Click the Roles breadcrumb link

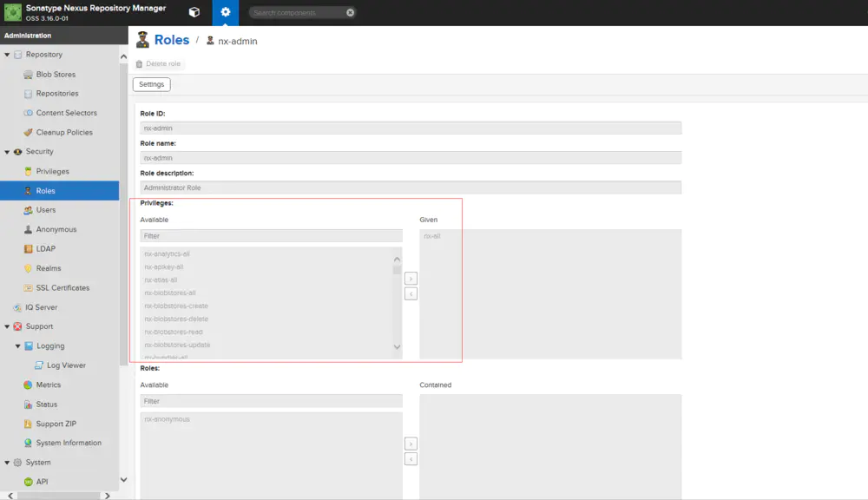[x=172, y=40]
